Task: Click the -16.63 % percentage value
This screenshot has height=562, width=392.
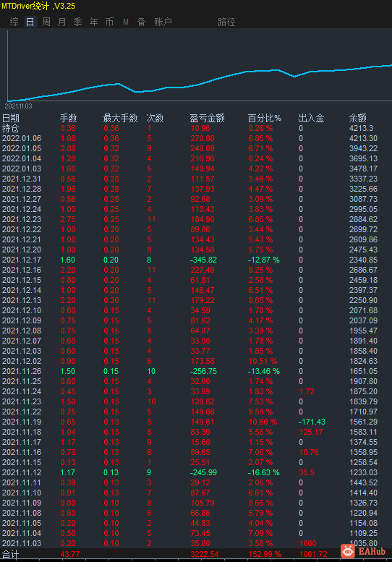Action: pos(264,472)
